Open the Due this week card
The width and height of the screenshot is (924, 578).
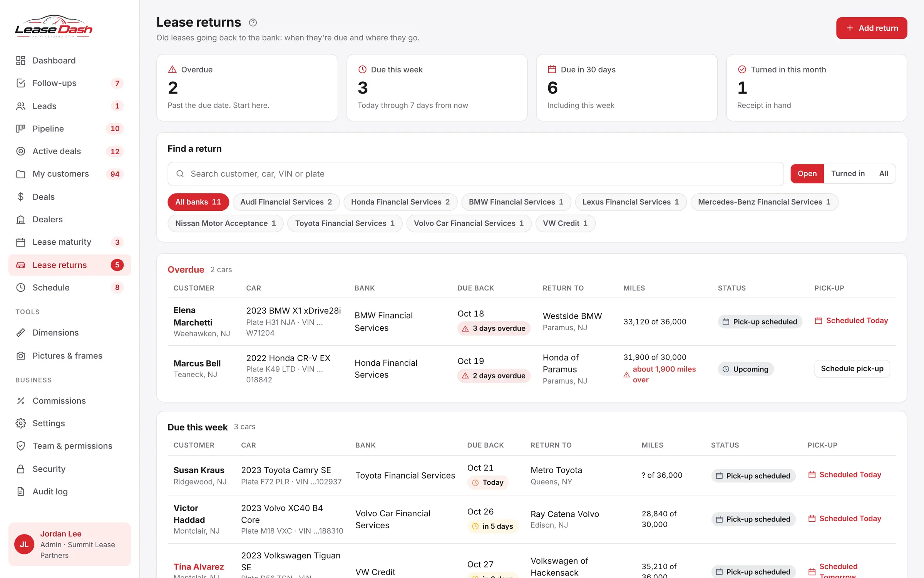click(437, 88)
